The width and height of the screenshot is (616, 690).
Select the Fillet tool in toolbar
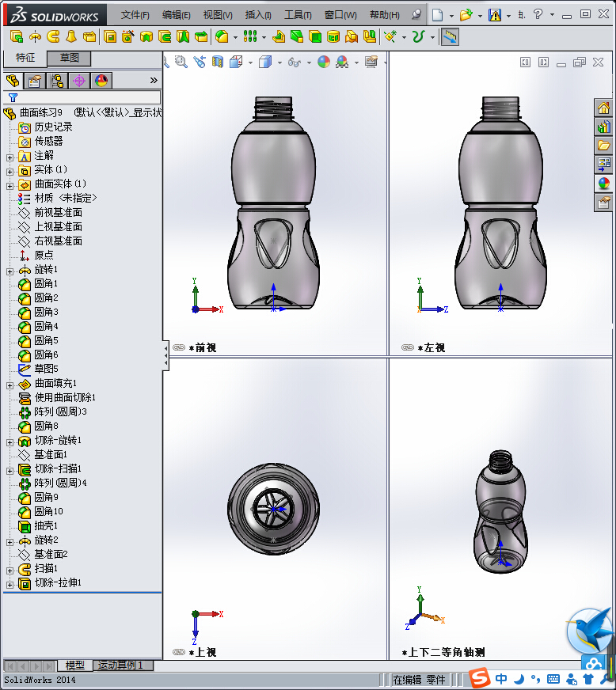pos(222,36)
